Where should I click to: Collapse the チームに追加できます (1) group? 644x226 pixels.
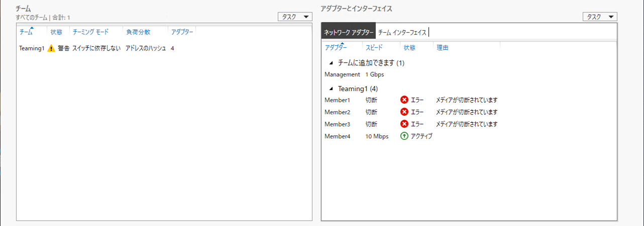[x=331, y=63]
